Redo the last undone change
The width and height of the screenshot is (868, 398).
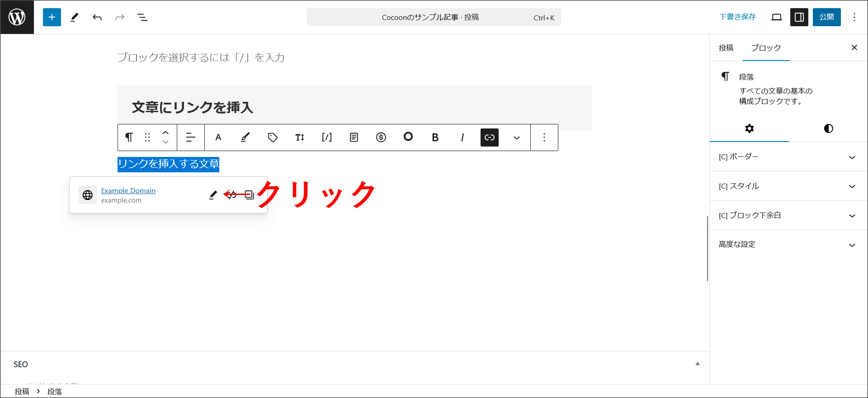(120, 17)
